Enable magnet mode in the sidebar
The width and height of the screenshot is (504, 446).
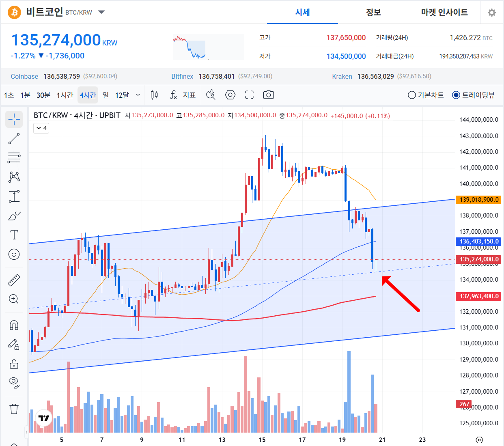tap(14, 325)
